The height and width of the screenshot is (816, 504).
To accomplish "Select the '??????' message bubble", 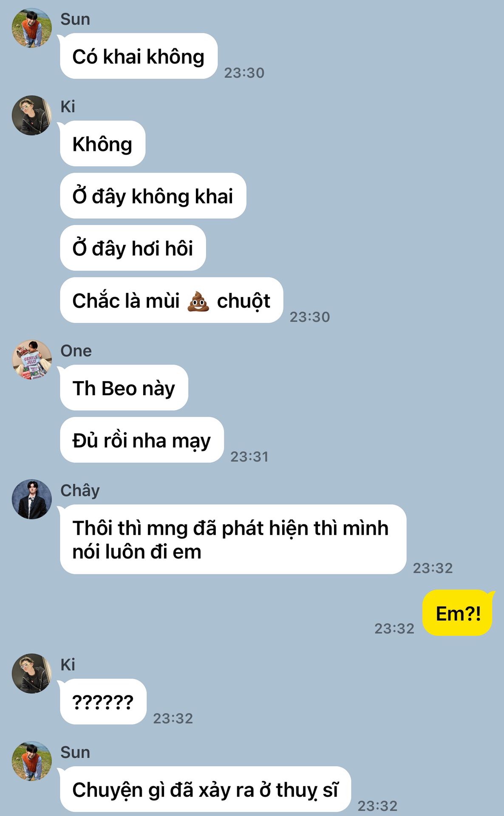I will point(103,702).
